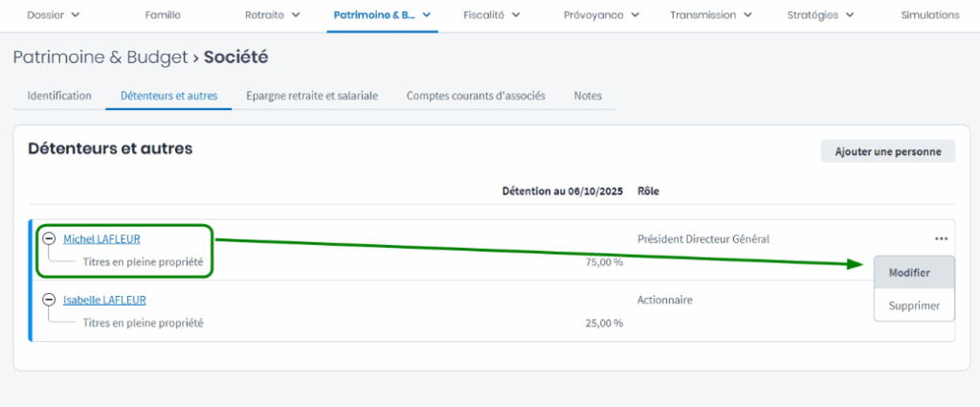Open the Comptes courants d'associés tab
The width and height of the screenshot is (980, 407).
[476, 96]
